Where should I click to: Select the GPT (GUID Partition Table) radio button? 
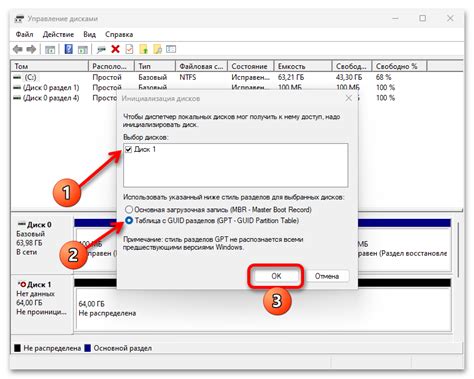(x=129, y=220)
